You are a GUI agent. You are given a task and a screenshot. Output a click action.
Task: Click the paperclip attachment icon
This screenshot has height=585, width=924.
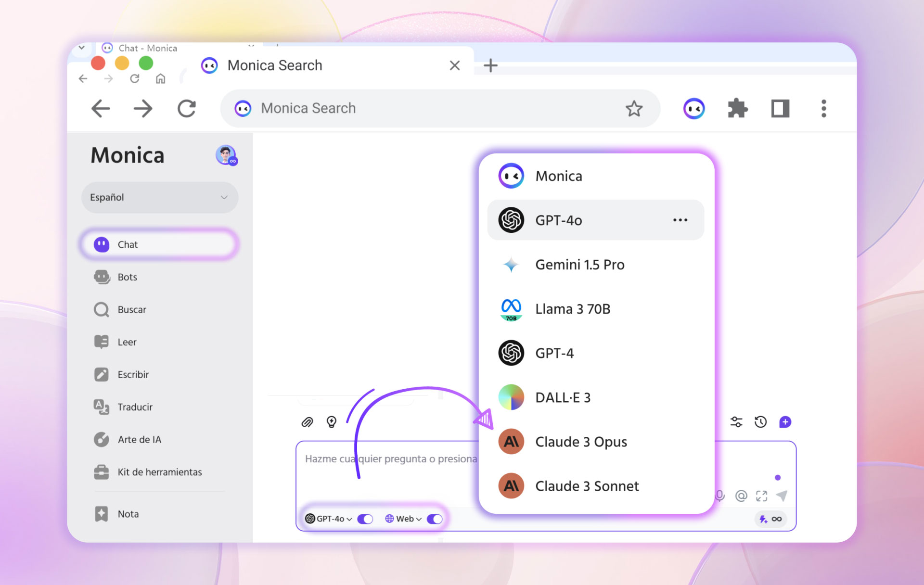coord(307,422)
